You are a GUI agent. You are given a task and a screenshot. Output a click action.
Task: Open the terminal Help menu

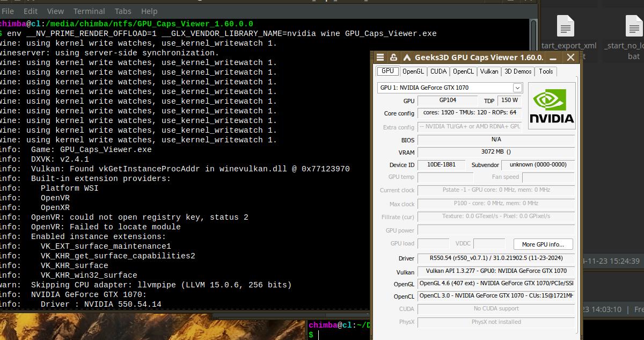pos(149,11)
